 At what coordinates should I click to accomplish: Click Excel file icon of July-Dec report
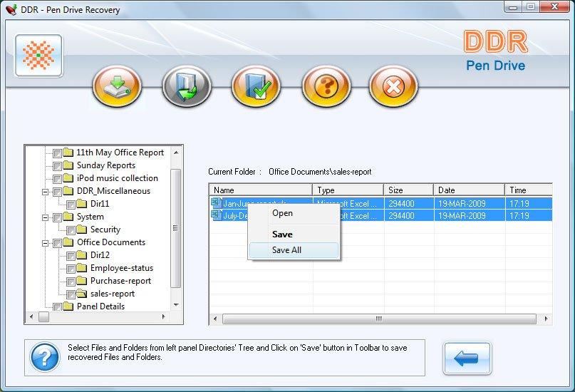coord(217,215)
